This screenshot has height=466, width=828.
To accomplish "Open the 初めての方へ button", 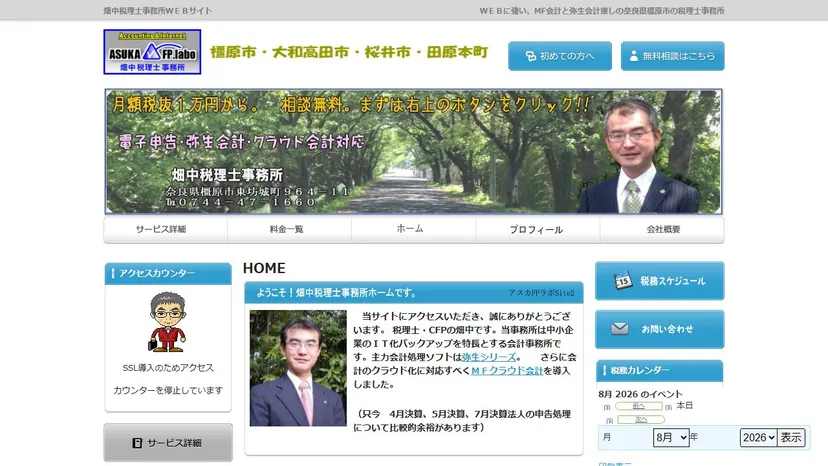I will pos(560,56).
